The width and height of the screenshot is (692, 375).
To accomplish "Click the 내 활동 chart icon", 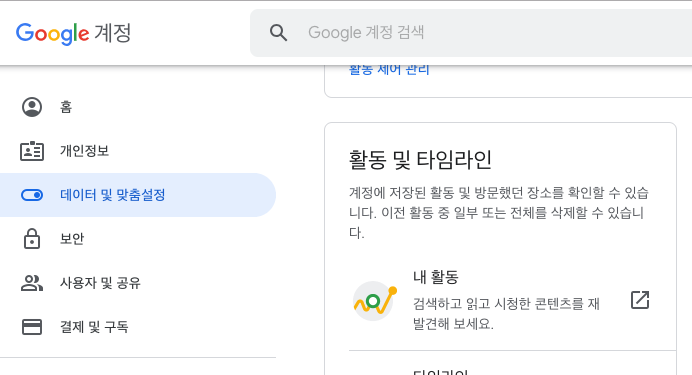I will [x=375, y=301].
